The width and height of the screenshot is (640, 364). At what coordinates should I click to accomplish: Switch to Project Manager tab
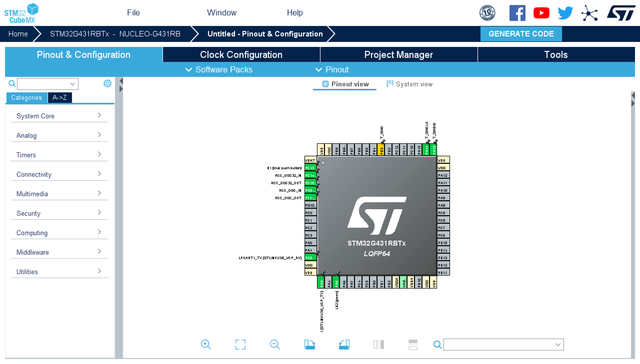[399, 54]
